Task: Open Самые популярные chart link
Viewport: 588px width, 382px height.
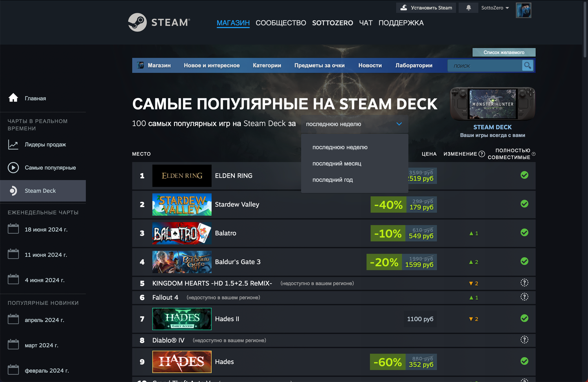Action: pos(51,168)
